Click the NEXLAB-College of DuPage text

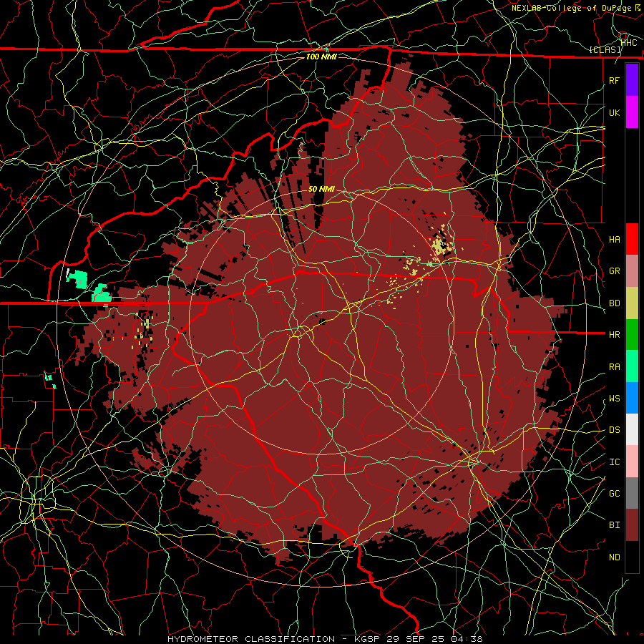click(571, 8)
